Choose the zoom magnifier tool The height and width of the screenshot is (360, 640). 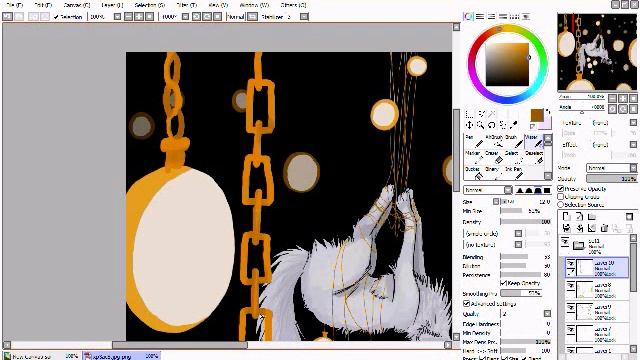(x=480, y=125)
